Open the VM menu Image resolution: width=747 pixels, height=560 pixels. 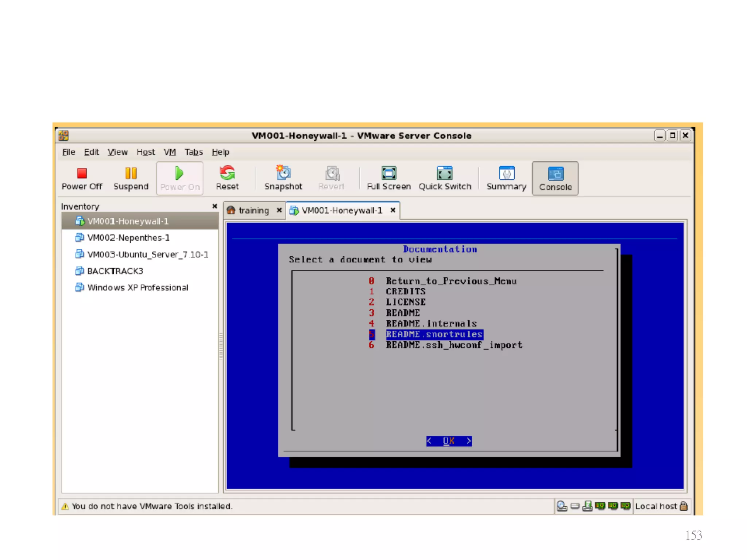click(169, 152)
